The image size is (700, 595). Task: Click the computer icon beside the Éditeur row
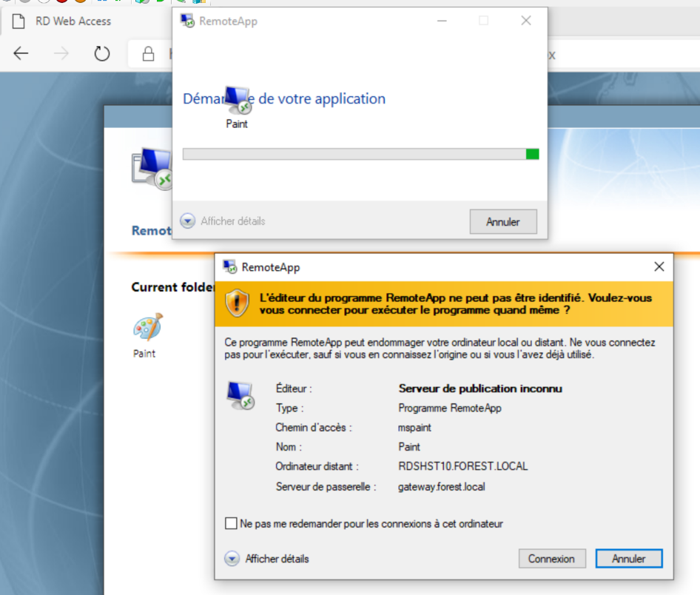(240, 395)
